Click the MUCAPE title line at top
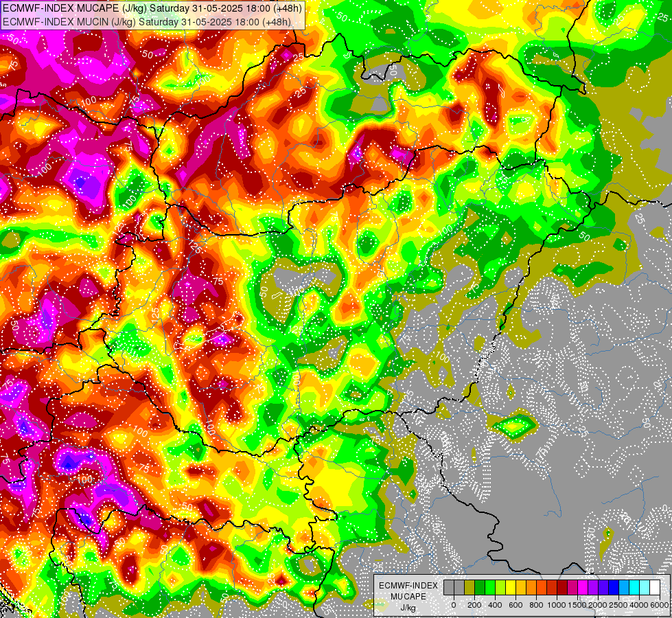The width and height of the screenshot is (672, 618). click(x=152, y=8)
